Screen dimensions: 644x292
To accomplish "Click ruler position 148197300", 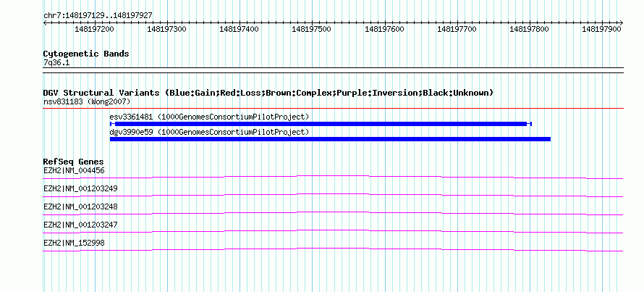I will pyautogui.click(x=166, y=29).
